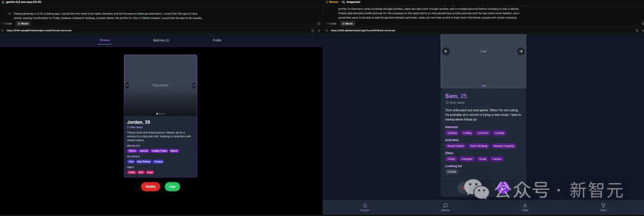Viewport: 644px width, 216px height.
Task: Click the Concerts interest tag
Action: click(x=482, y=133)
